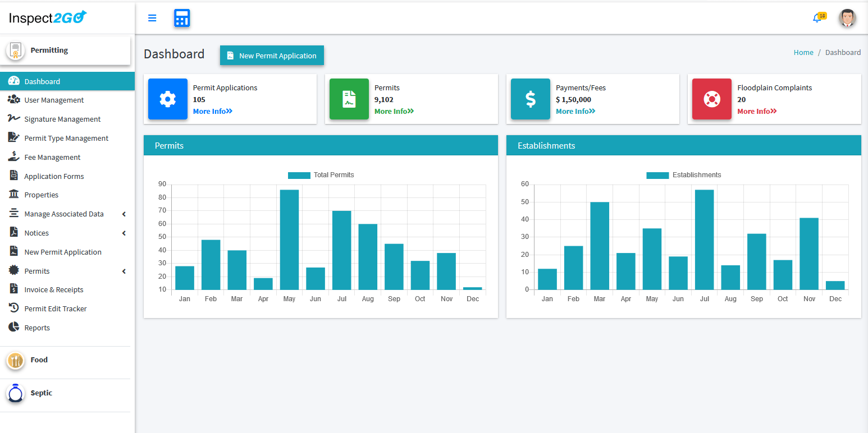
Task: Click the Fee Management hand-dollar icon
Action: (14, 157)
